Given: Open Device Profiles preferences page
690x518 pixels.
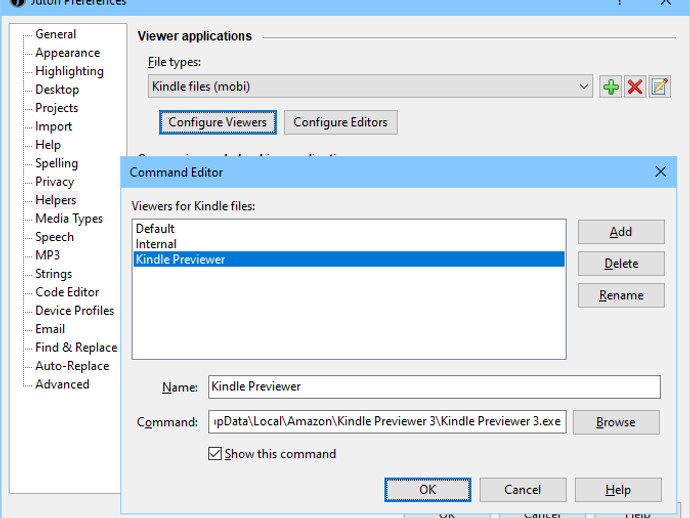Looking at the screenshot, I should 75,311.
